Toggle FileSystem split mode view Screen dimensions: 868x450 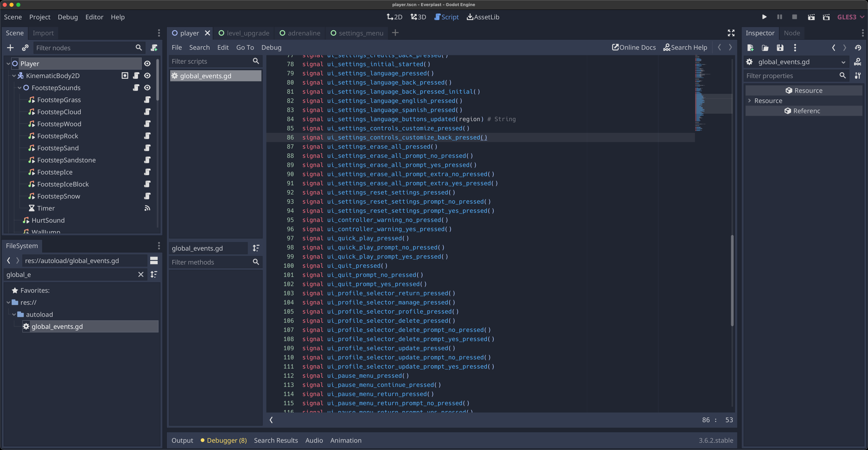154,261
